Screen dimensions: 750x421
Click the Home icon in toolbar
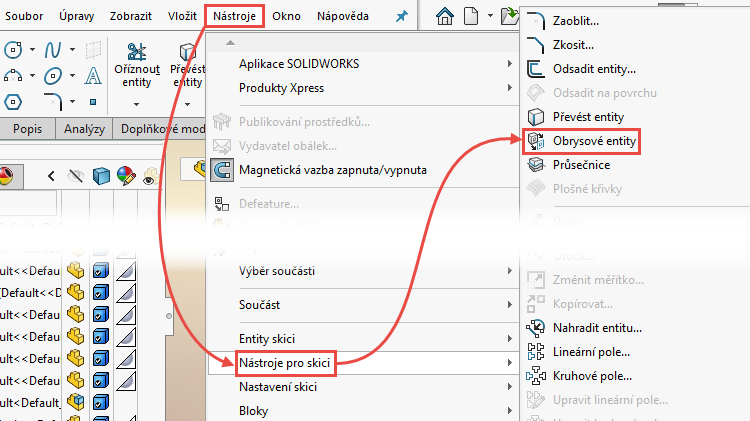pos(445,16)
